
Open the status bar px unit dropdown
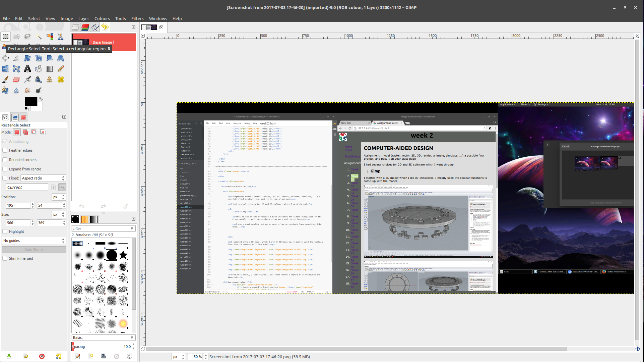tap(179, 357)
